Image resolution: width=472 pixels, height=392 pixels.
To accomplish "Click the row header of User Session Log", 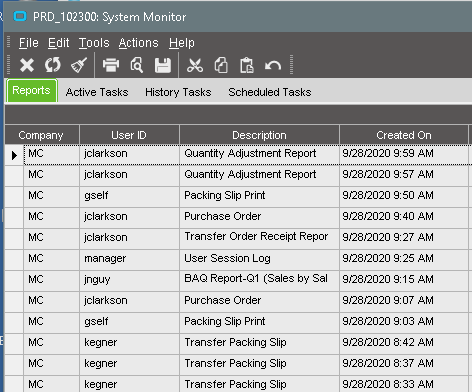I will [x=14, y=259].
